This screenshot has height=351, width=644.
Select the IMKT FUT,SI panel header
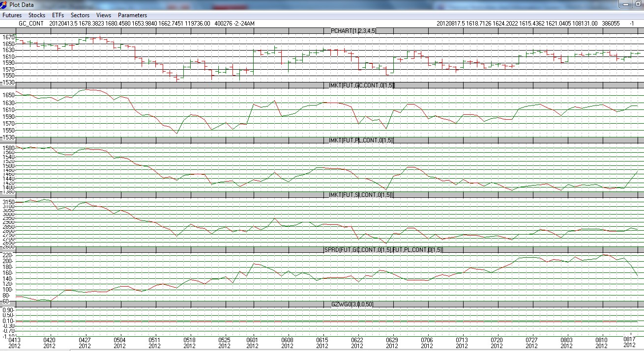359,195
